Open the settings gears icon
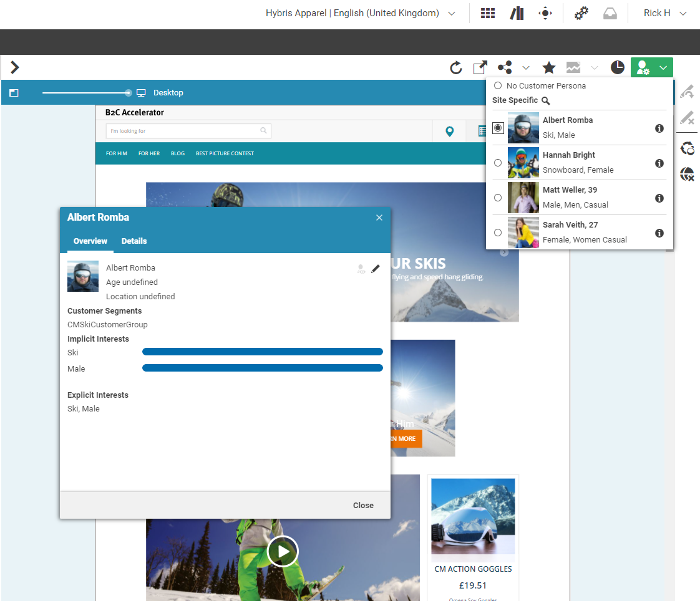 pos(581,12)
